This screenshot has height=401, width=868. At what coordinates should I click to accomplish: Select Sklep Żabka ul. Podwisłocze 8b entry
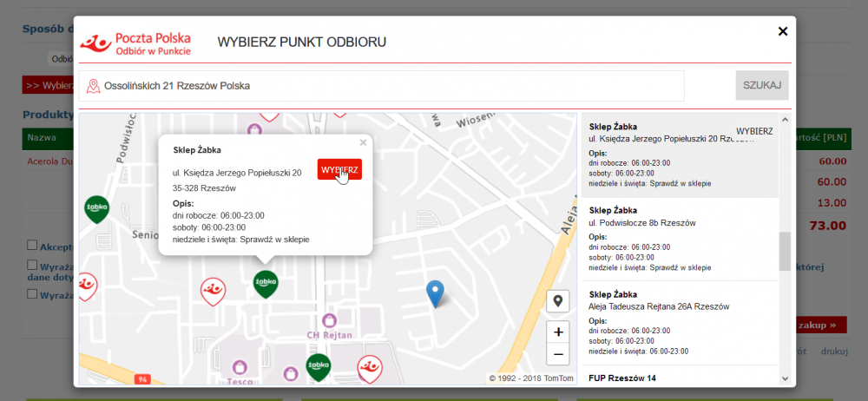click(x=680, y=239)
